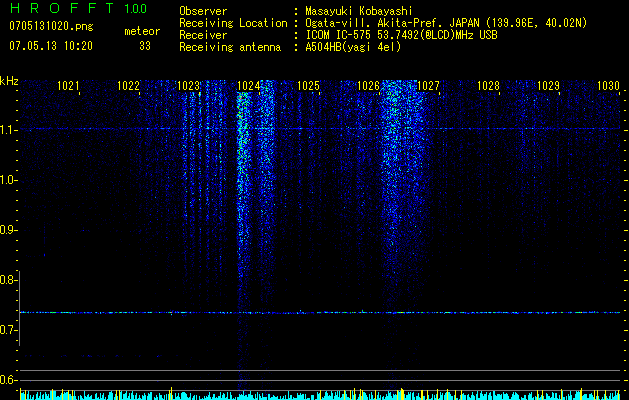The height and width of the screenshot is (400, 629).
Task: Click the 1.0 kHz frequency axis label
Action: coord(7,180)
